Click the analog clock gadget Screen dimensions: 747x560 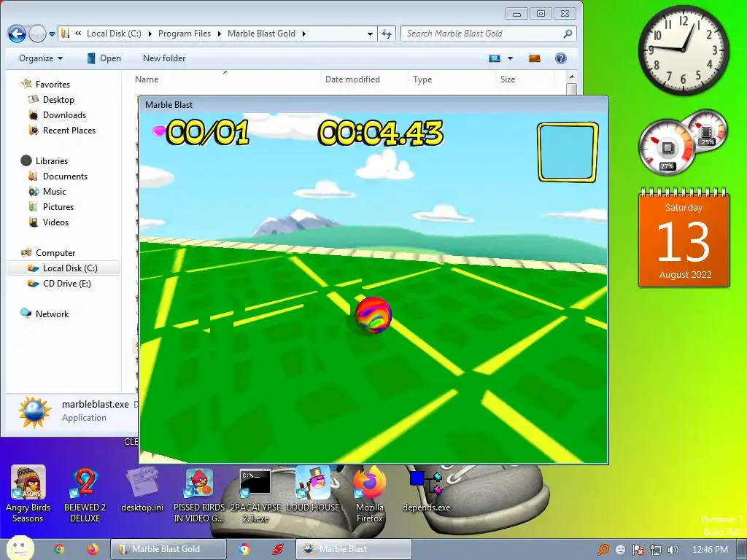tap(683, 50)
